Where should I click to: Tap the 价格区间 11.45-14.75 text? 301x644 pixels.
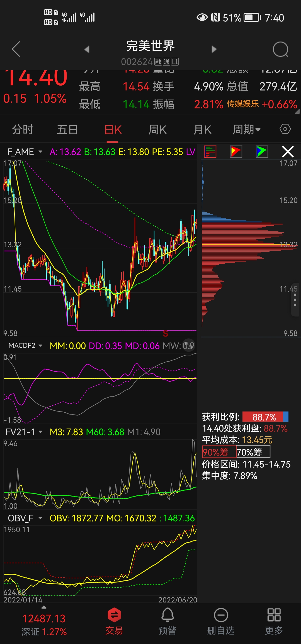(x=246, y=464)
